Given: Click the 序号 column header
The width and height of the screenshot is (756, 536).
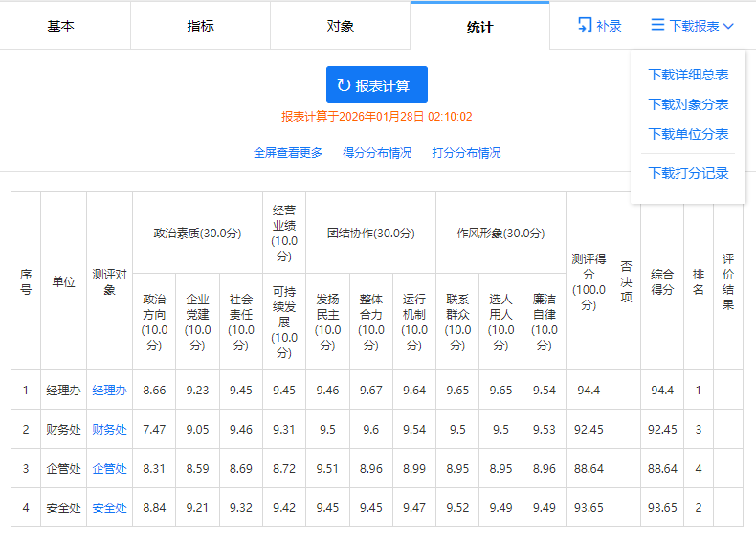Looking at the screenshot, I should [x=26, y=281].
